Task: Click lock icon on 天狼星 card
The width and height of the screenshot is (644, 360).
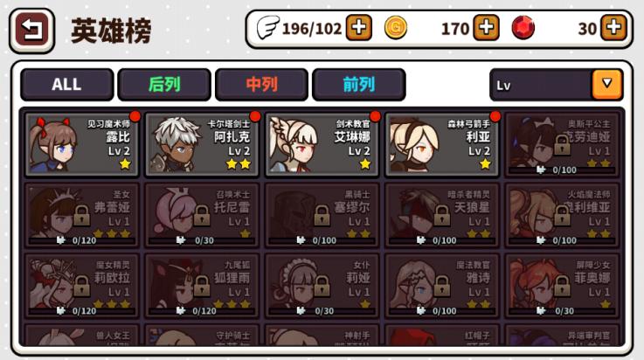Action: pyautogui.click(x=441, y=215)
